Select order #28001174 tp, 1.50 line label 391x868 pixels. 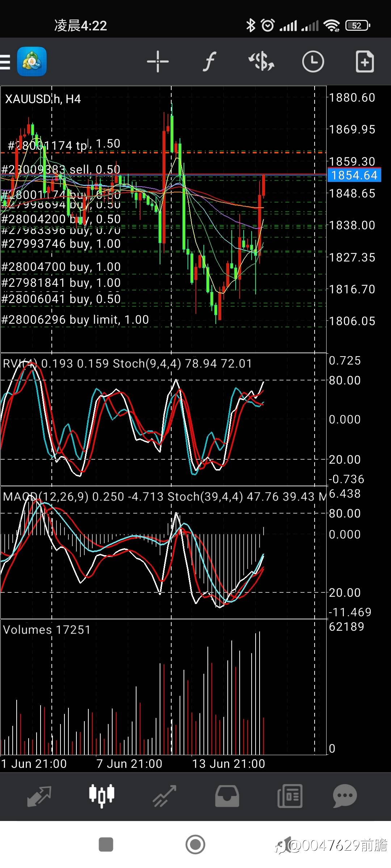64,145
